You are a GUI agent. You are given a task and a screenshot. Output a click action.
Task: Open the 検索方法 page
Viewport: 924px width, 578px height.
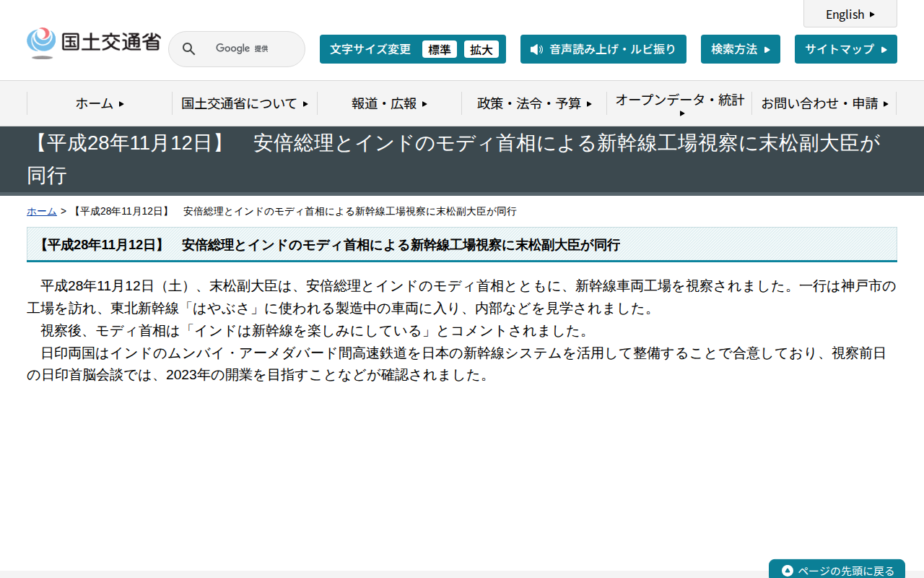click(x=741, y=49)
